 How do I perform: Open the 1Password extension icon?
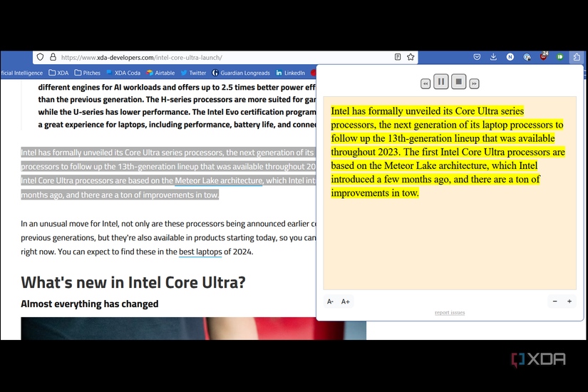pyautogui.click(x=527, y=57)
